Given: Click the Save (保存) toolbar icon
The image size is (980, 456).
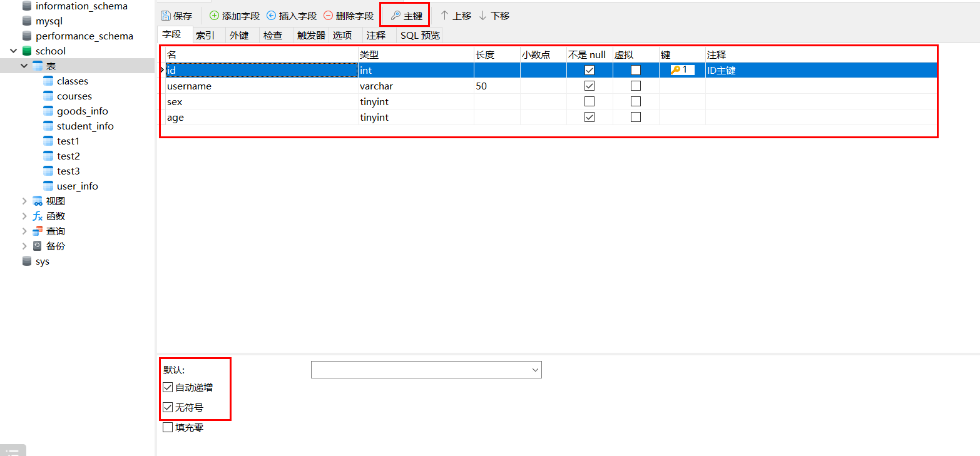Looking at the screenshot, I should tap(166, 16).
